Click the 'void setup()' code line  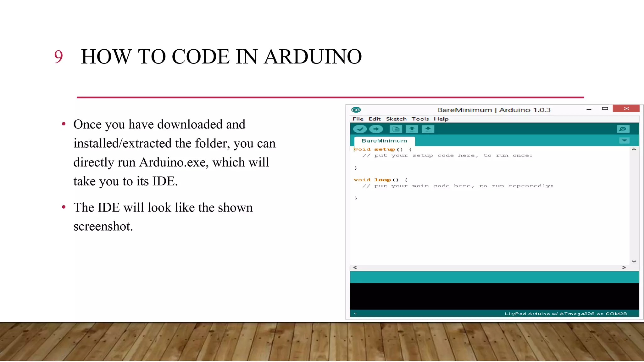[382, 149]
